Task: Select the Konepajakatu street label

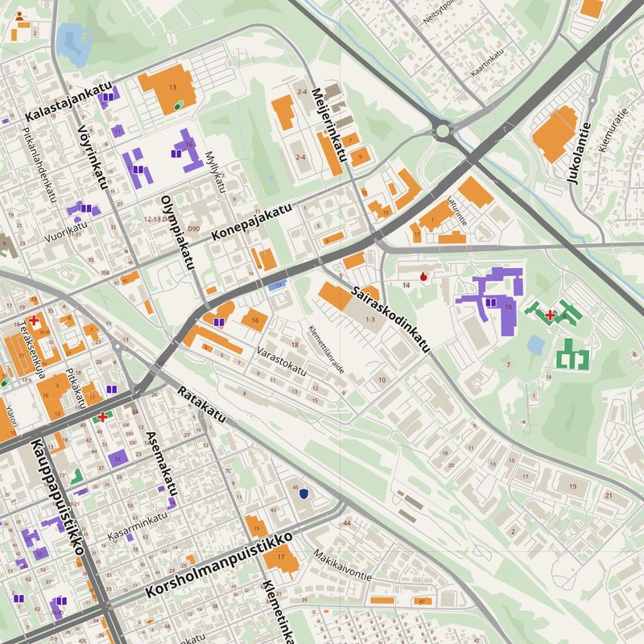Action: 252,222
